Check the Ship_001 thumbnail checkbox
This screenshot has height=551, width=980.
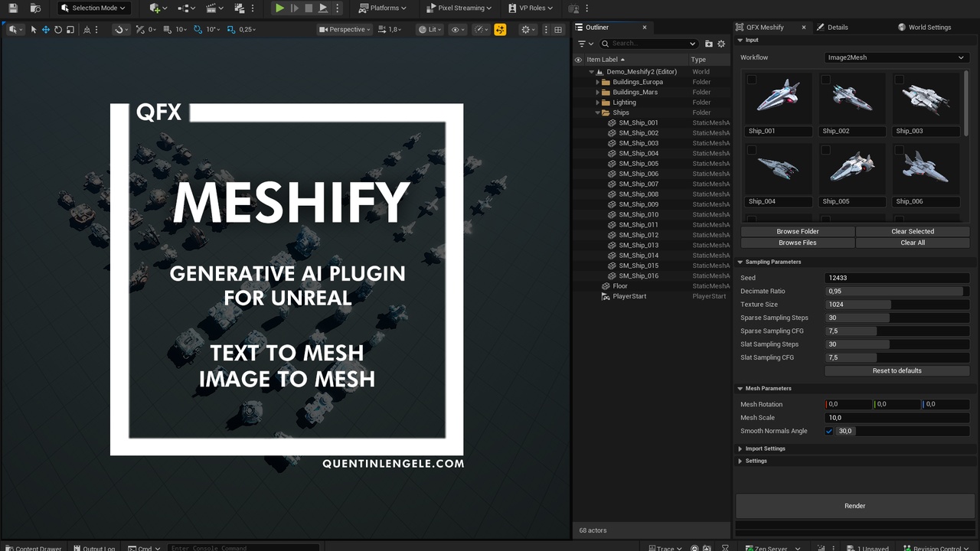point(752,80)
